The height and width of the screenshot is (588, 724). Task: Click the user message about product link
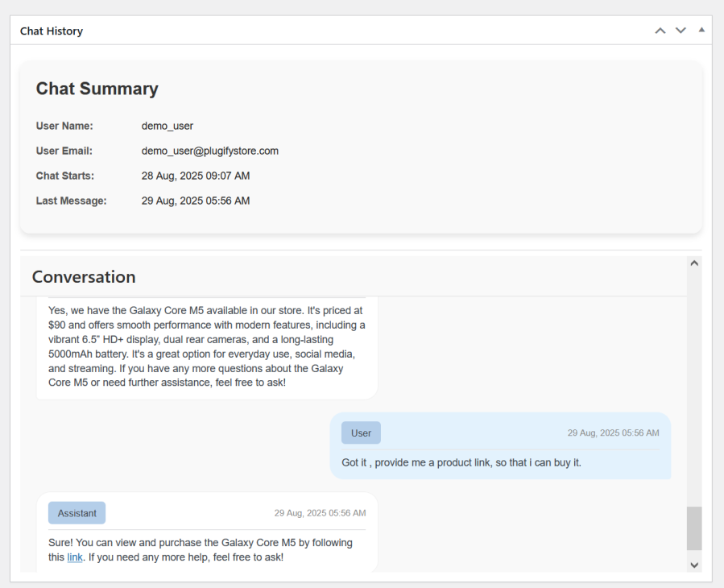[x=461, y=462]
